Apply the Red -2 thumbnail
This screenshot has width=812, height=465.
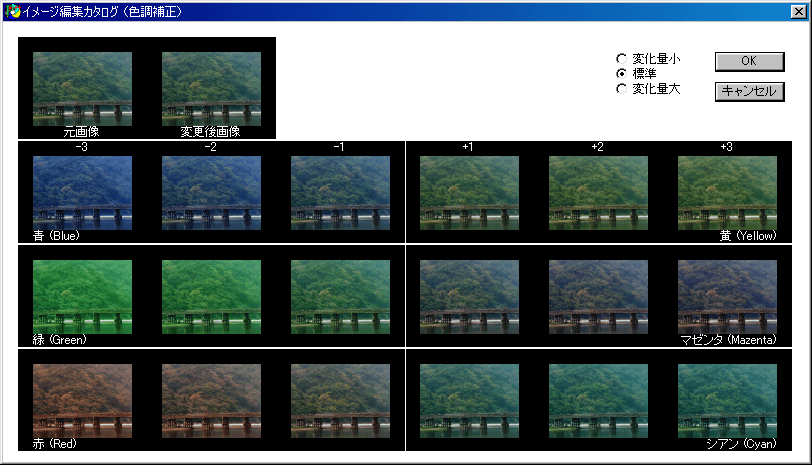point(211,401)
